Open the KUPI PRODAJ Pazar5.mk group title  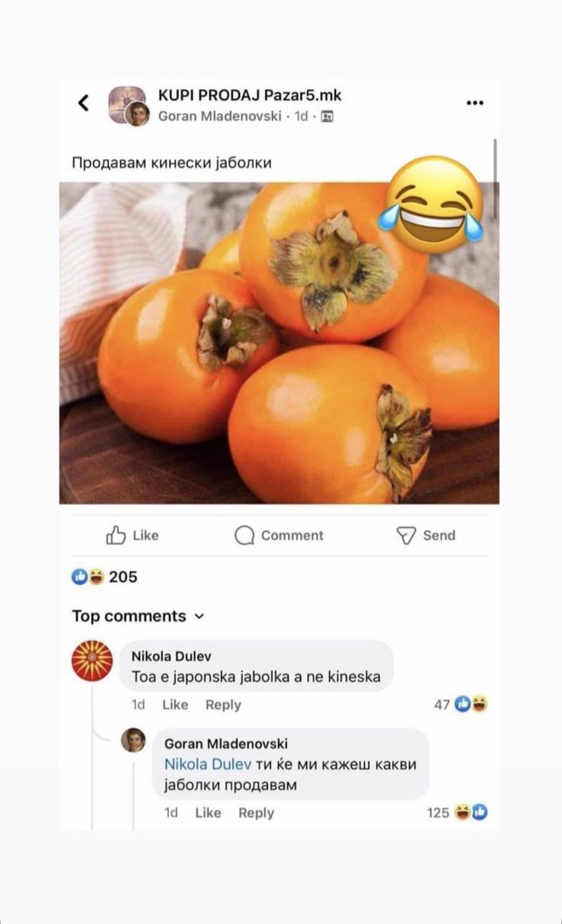click(250, 95)
